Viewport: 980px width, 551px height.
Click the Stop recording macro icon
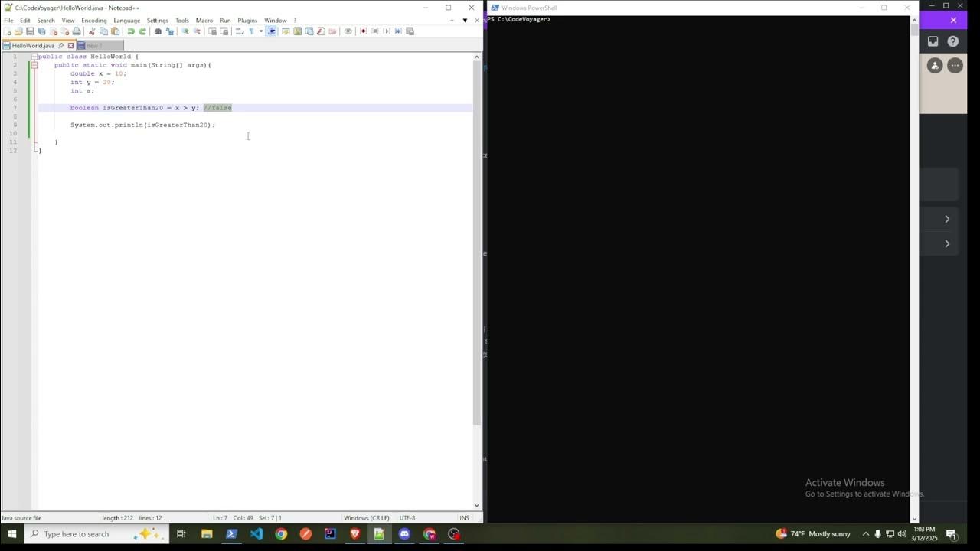375,31
